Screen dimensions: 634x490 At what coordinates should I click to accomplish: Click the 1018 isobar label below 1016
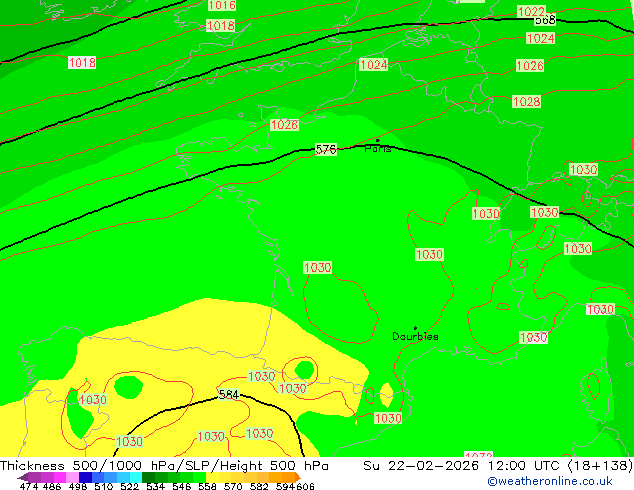(x=220, y=25)
